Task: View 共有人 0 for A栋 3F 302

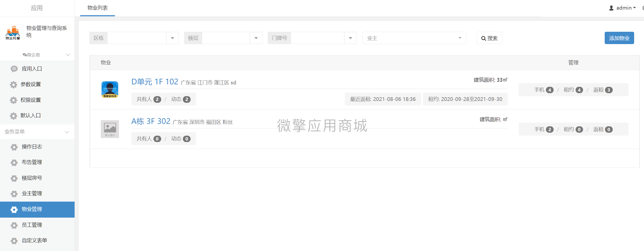Action: click(149, 139)
